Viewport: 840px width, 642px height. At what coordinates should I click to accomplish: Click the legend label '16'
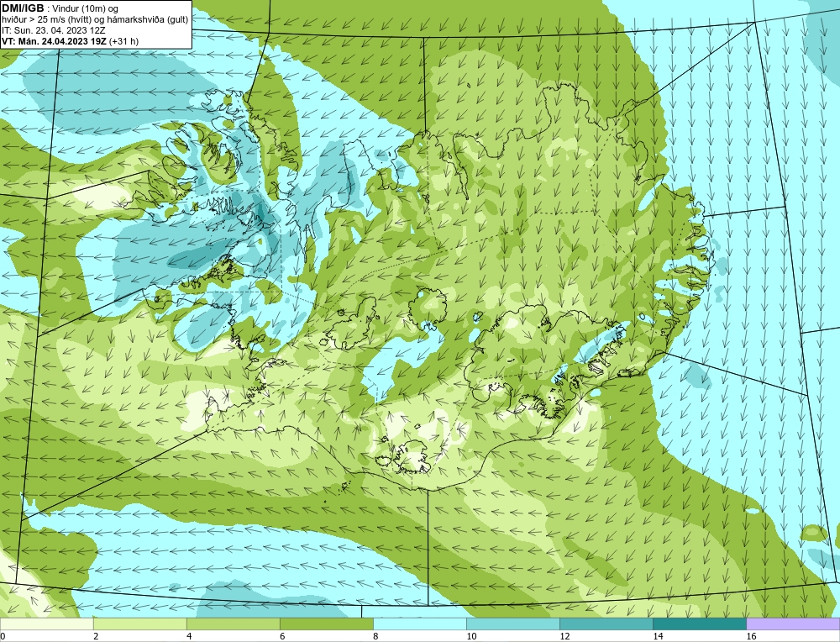pyautogui.click(x=750, y=636)
